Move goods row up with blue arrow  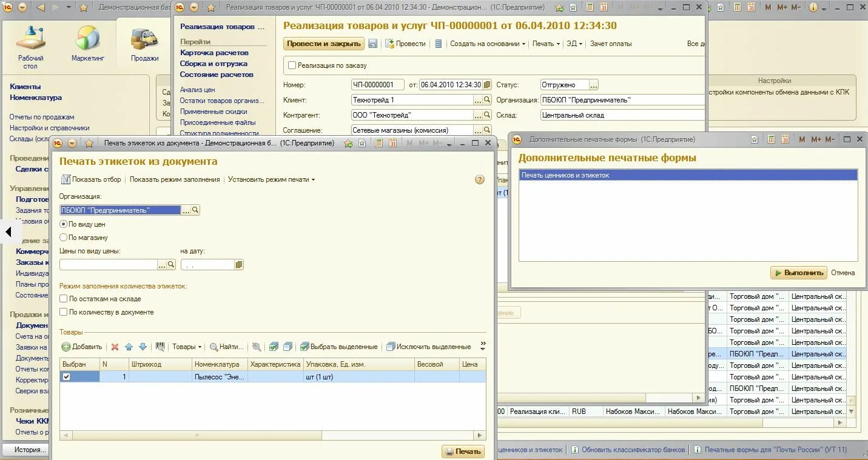tap(129, 347)
